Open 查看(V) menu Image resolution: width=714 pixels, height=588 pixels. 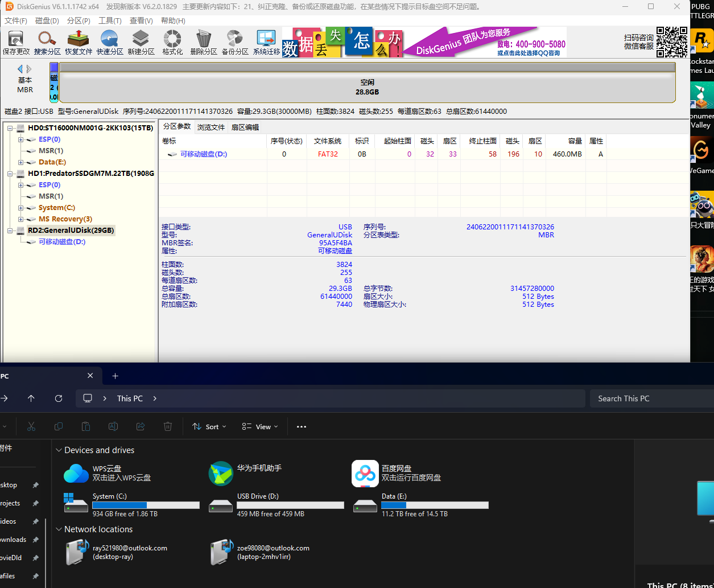[141, 20]
